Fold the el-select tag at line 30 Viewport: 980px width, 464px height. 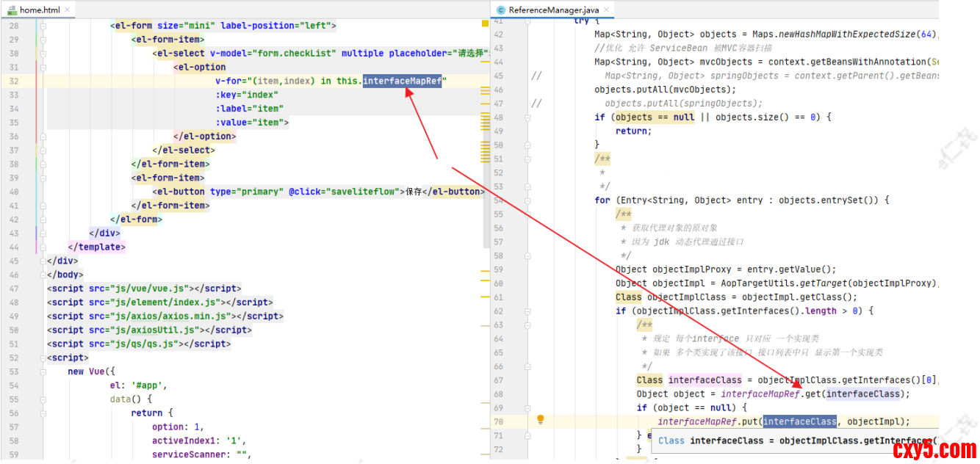(x=43, y=54)
